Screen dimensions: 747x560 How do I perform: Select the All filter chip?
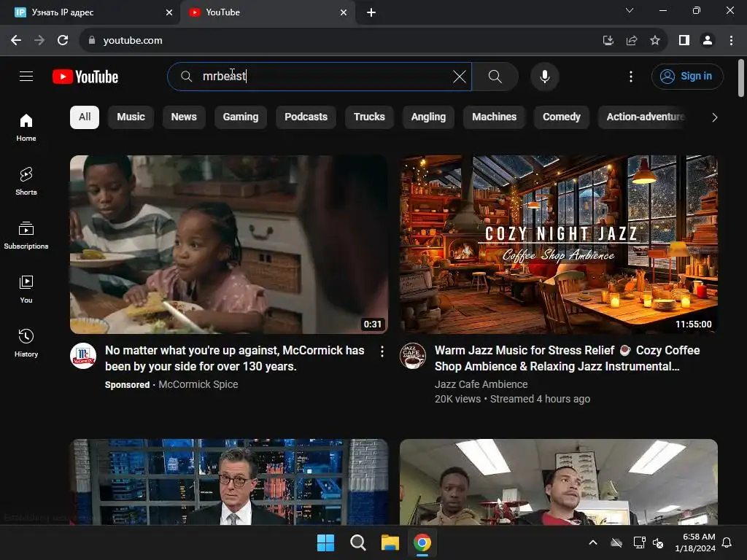click(85, 117)
